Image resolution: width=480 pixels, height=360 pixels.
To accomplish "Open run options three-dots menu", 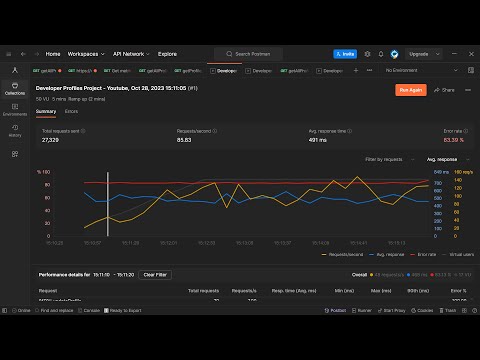I will coord(468,90).
